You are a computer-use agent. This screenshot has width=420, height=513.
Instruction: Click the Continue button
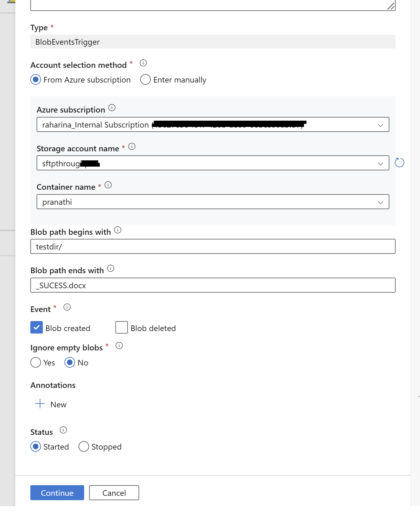(x=57, y=493)
